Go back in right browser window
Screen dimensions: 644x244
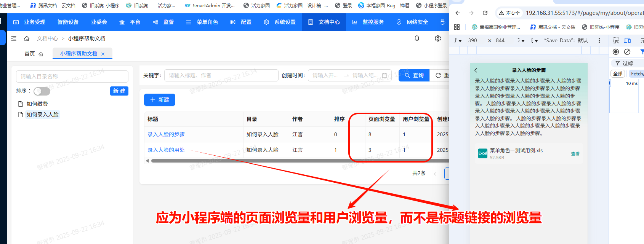point(458,13)
